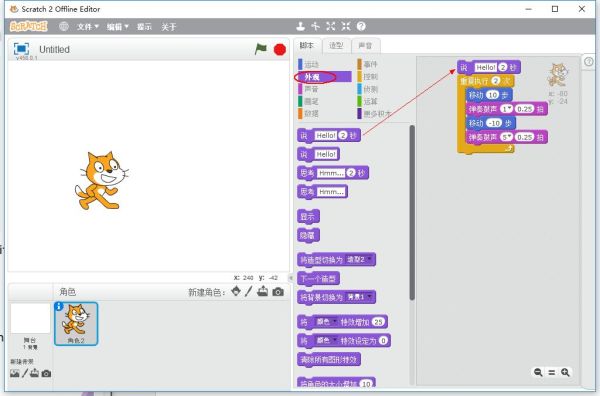The width and height of the screenshot is (600, 396).
Task: Open costume dropdown in 将造型切换为 block
Action: click(x=359, y=259)
